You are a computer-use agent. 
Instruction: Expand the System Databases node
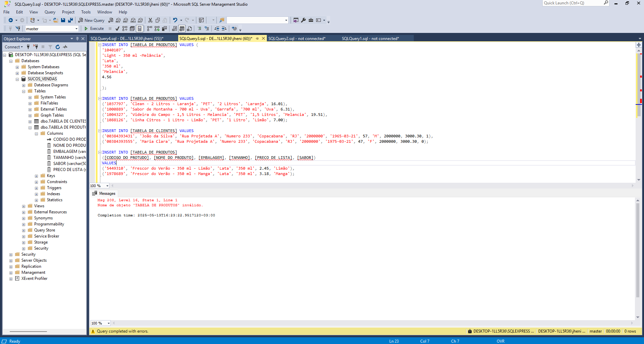17,67
